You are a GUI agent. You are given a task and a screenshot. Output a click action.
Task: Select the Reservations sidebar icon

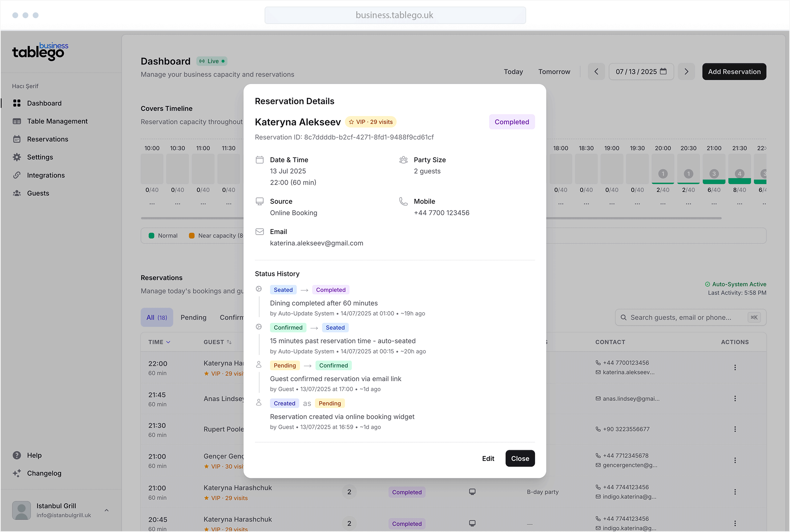point(17,139)
